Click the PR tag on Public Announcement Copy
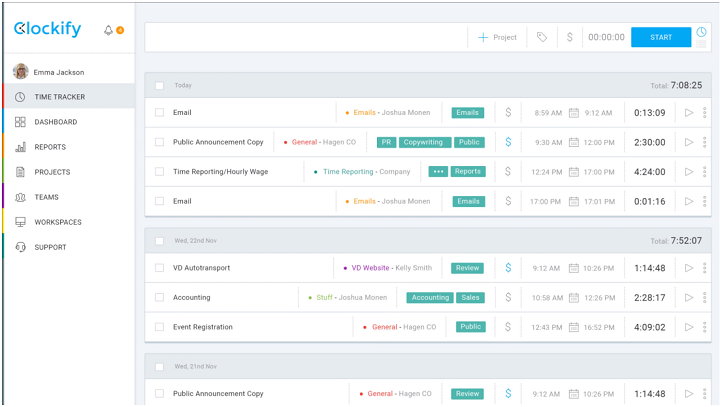This screenshot has width=720, height=407. tap(387, 142)
